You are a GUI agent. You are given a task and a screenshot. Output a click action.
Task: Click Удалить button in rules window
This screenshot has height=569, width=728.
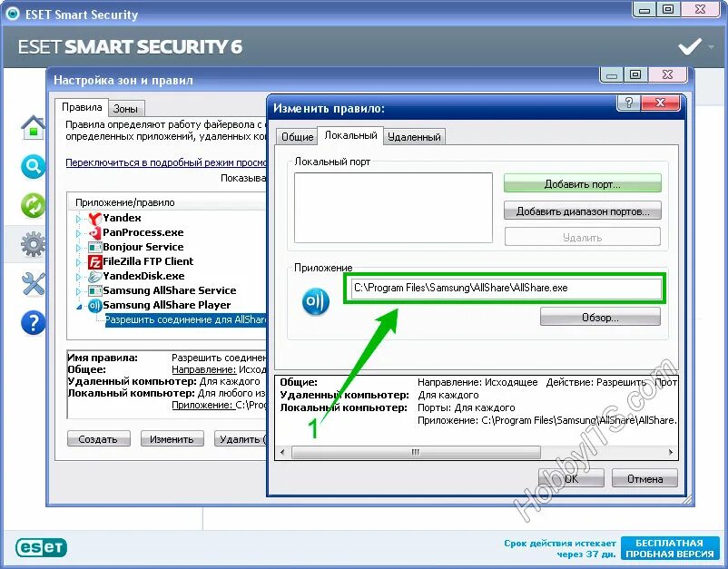click(x=241, y=438)
